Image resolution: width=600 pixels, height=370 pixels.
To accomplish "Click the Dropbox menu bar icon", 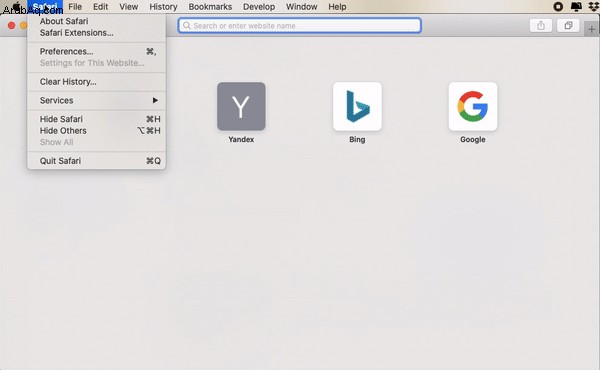I will coord(593,7).
